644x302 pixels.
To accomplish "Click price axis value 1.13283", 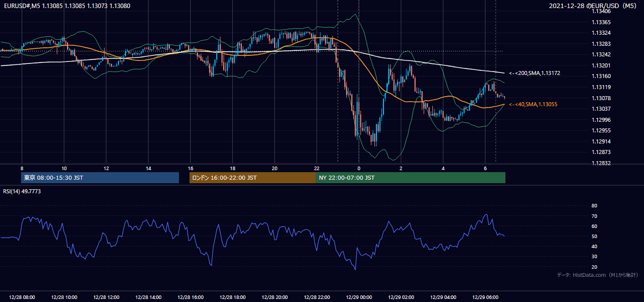I will [601, 44].
